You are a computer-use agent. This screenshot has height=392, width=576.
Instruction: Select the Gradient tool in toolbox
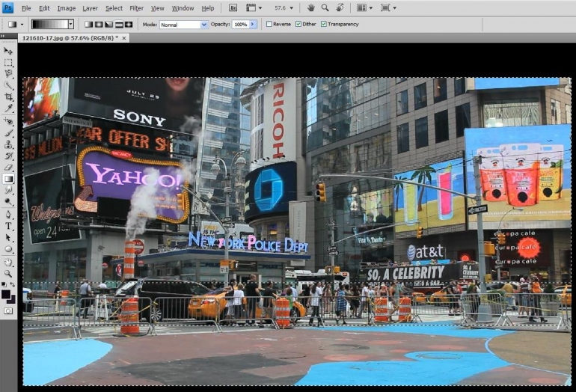[x=8, y=179]
